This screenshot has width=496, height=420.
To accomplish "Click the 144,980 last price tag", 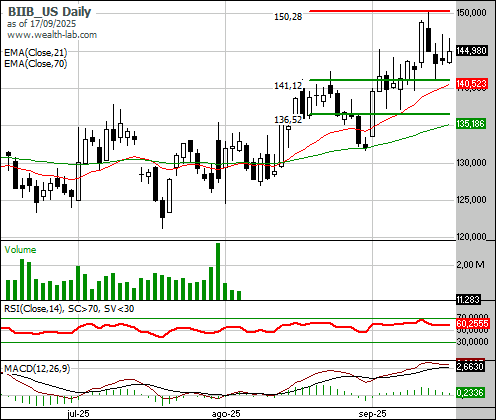I will click(x=472, y=51).
